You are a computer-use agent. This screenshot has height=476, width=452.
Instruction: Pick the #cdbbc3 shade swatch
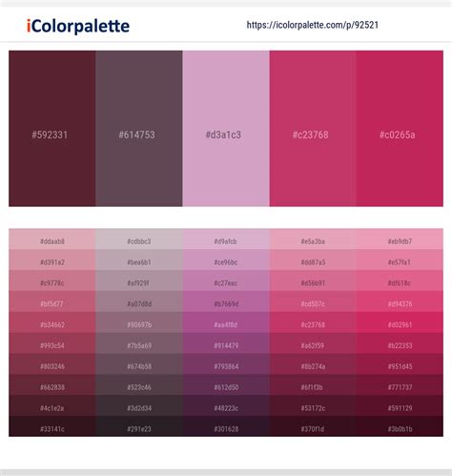139,238
